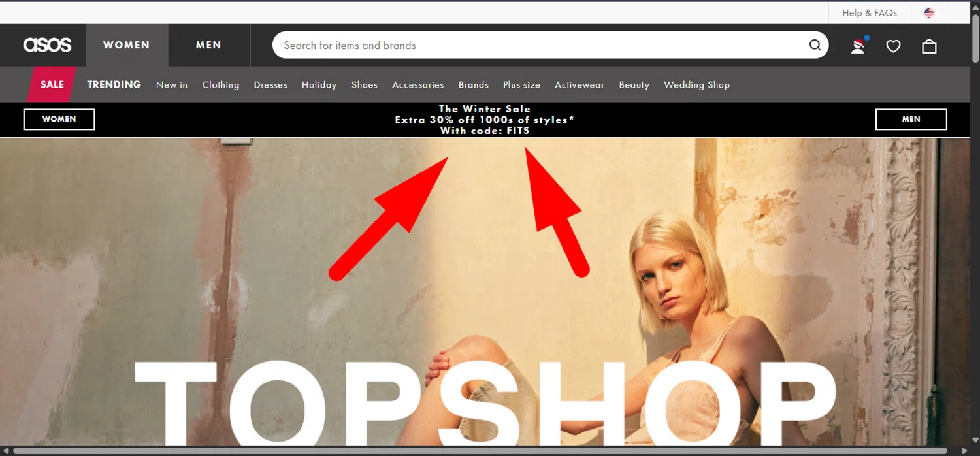Click the TOPSHOP hero image
Image resolution: width=980 pixels, height=456 pixels.
[485, 291]
